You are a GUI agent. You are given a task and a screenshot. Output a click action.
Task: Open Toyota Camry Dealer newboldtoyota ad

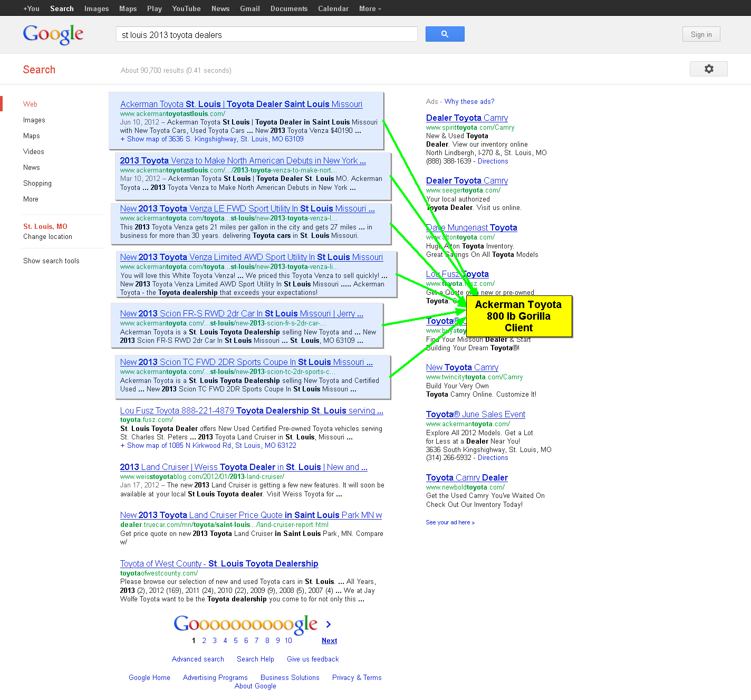tap(467, 478)
